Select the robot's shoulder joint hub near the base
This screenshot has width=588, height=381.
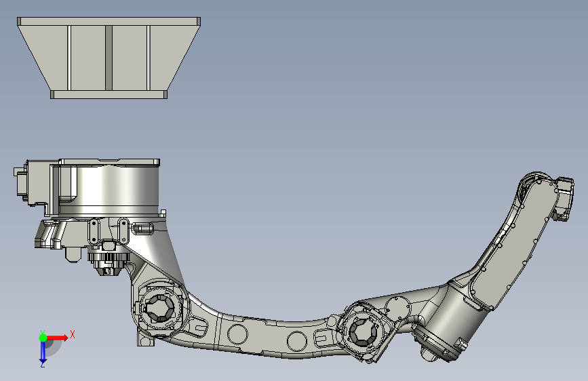click(161, 308)
